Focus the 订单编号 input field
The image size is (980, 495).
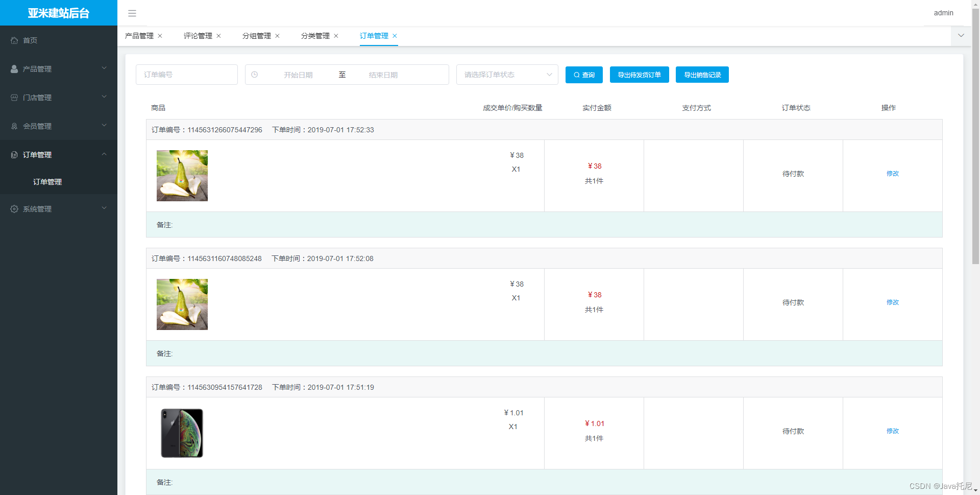187,75
